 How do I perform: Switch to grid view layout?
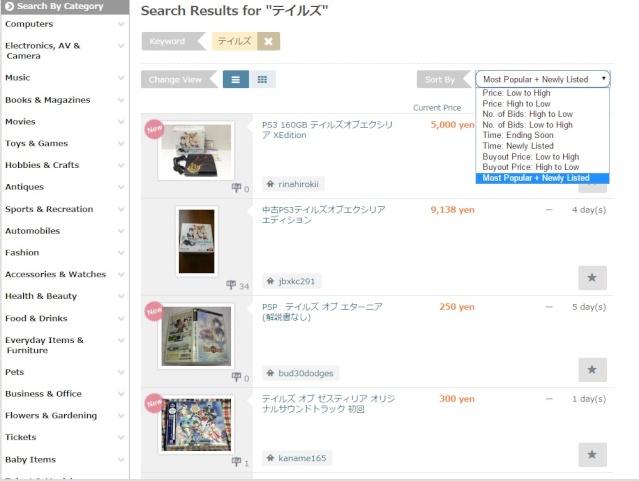click(262, 79)
